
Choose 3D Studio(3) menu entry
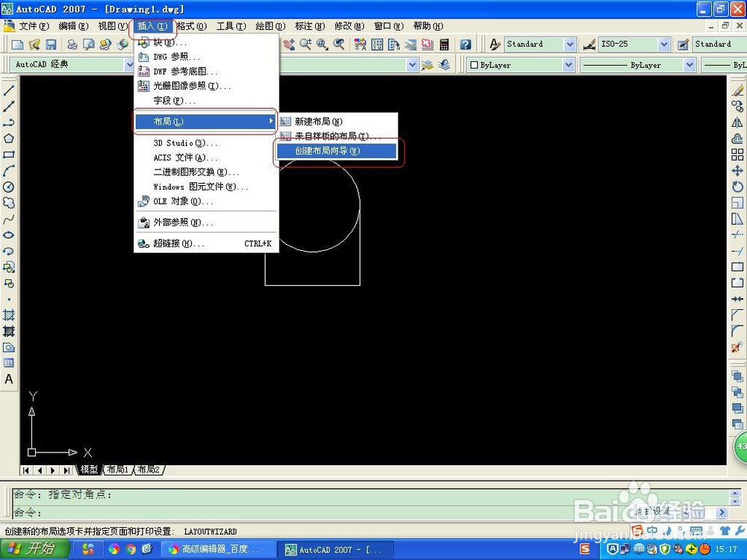(206, 143)
